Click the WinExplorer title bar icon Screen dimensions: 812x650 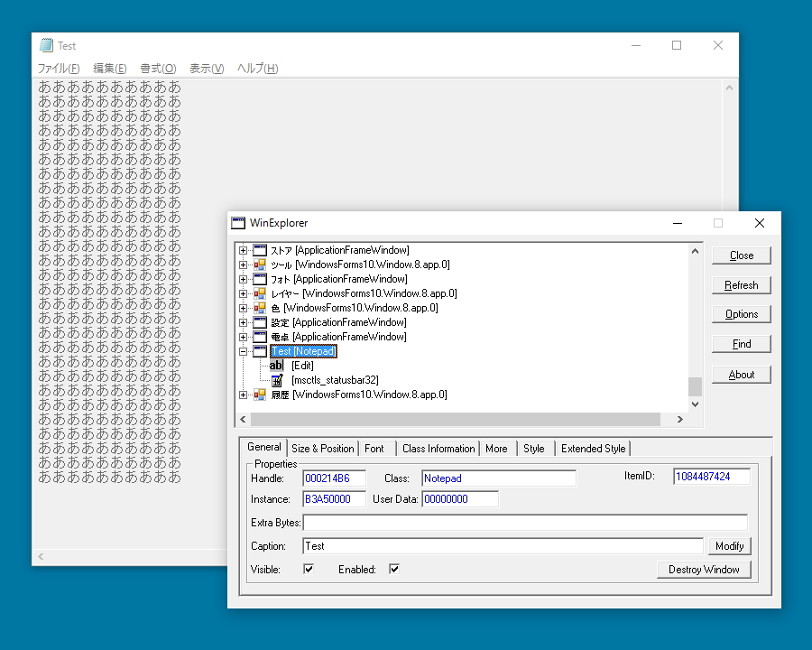click(x=238, y=223)
